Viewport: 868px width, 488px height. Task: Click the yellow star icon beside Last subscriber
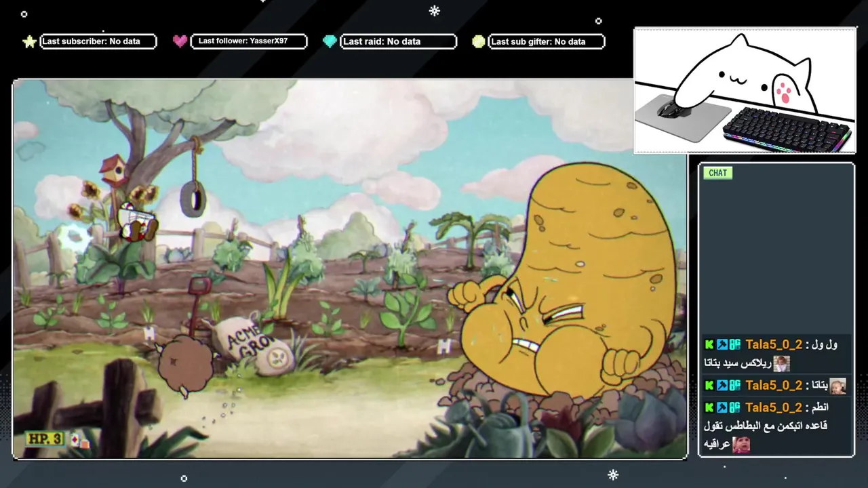29,42
